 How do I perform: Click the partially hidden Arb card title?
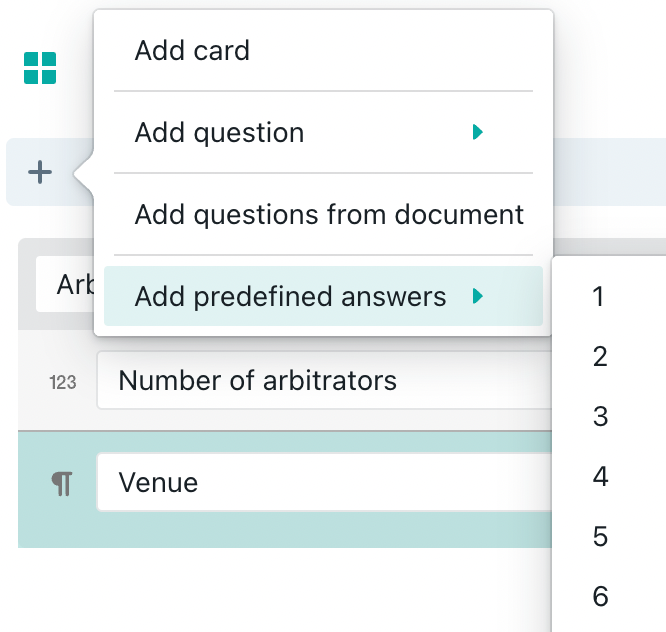pyautogui.click(x=66, y=286)
